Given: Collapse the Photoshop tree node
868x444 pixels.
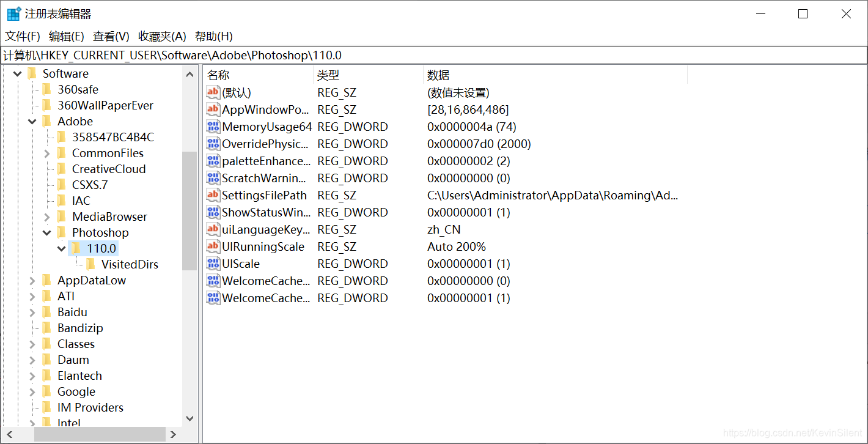Looking at the screenshot, I should click(x=47, y=232).
